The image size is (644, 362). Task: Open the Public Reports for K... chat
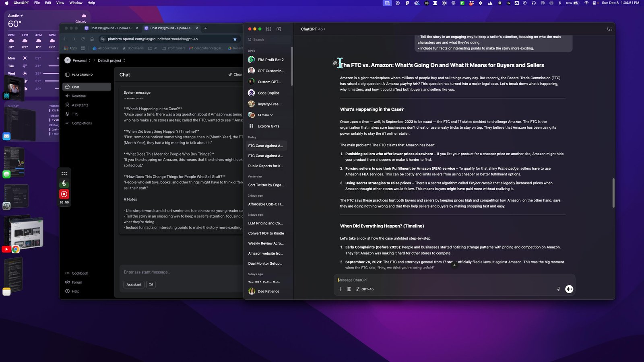click(266, 166)
